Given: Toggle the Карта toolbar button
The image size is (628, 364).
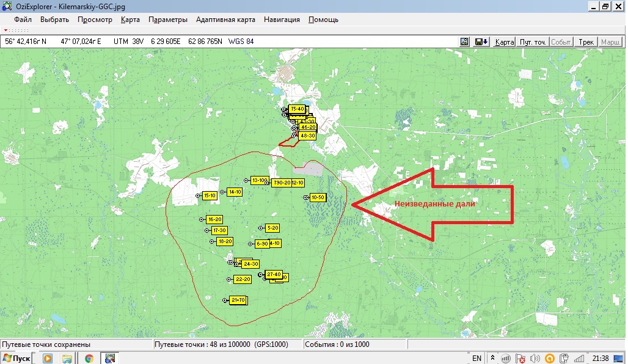Looking at the screenshot, I should tap(504, 42).
